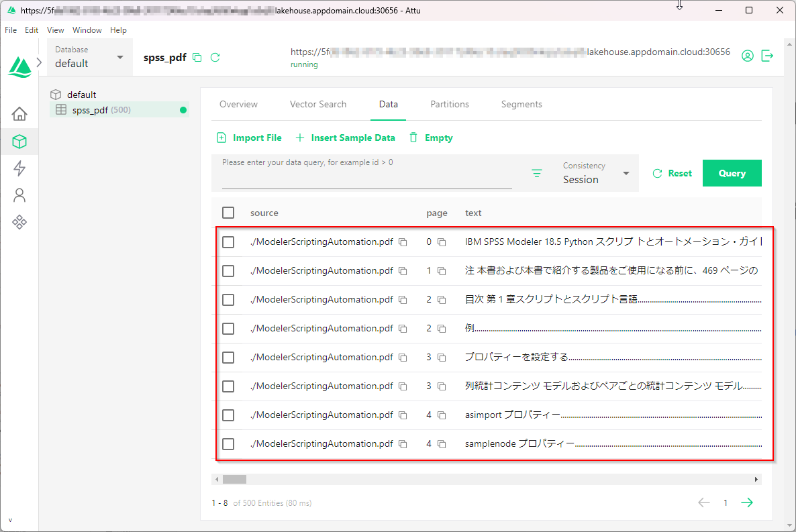
Task: Check the asimport プロパティー row
Action: [x=228, y=415]
